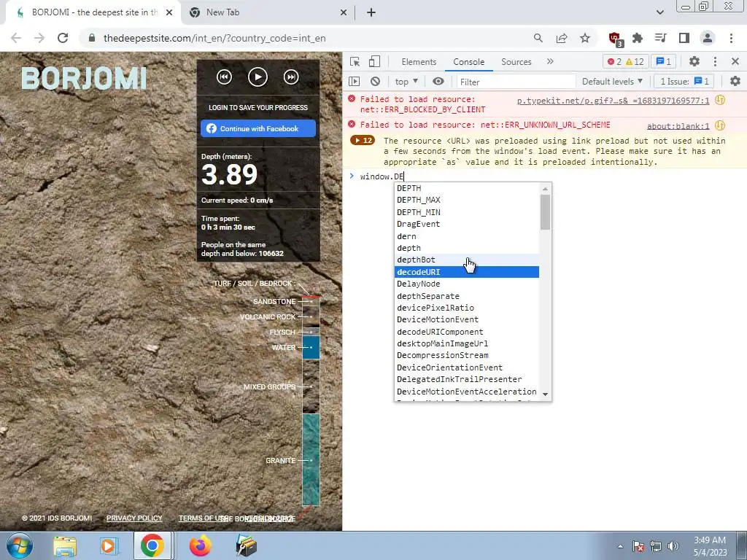Open the Chrome profile avatar
This screenshot has height=560, width=747.
click(708, 38)
